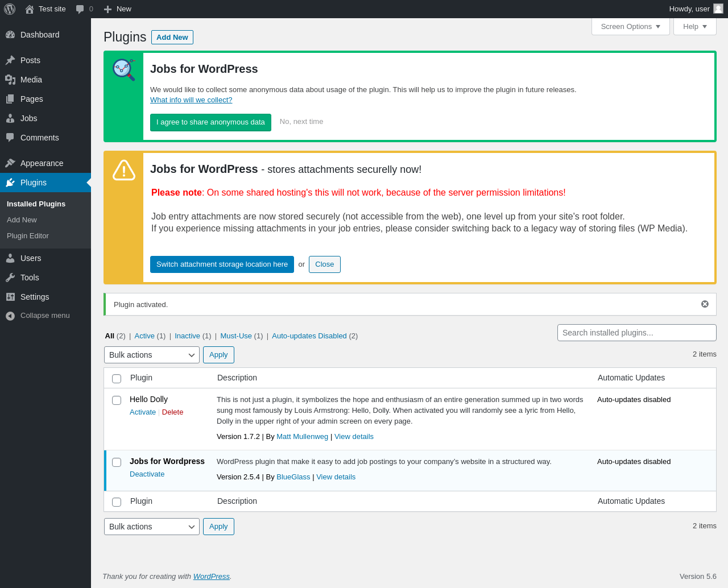This screenshot has height=588, width=728.
Task: Click the Plugin activated message text
Action: [140, 305]
